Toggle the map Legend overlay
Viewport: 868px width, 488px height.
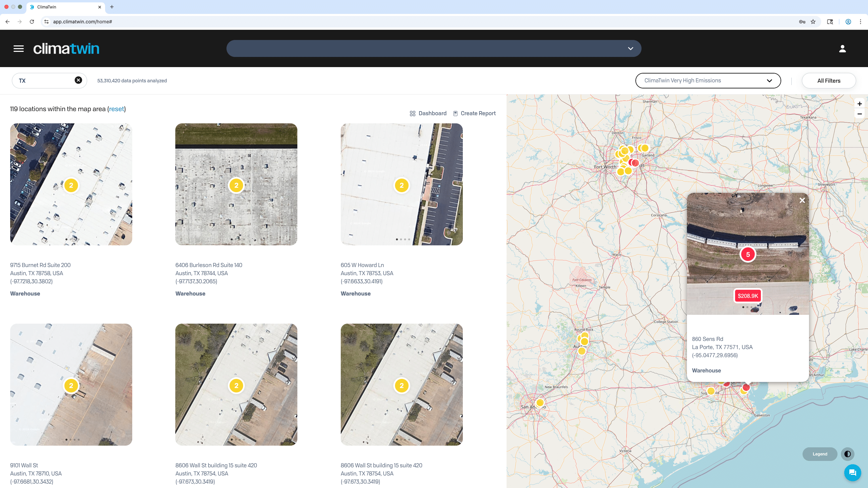click(820, 454)
